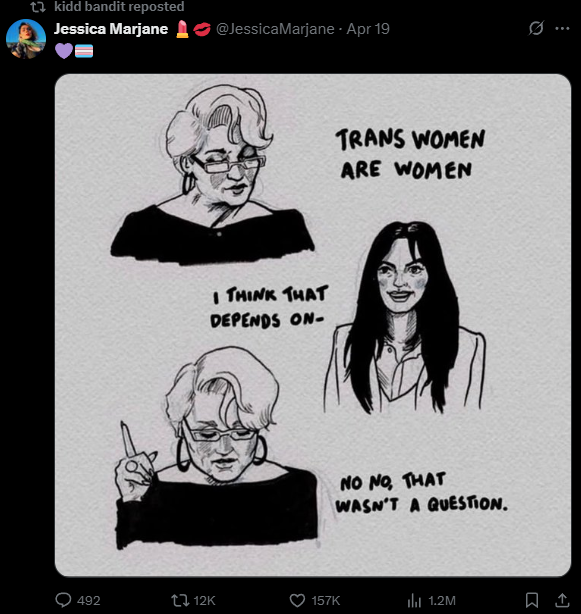Click the 157K likes count

[x=326, y=600]
